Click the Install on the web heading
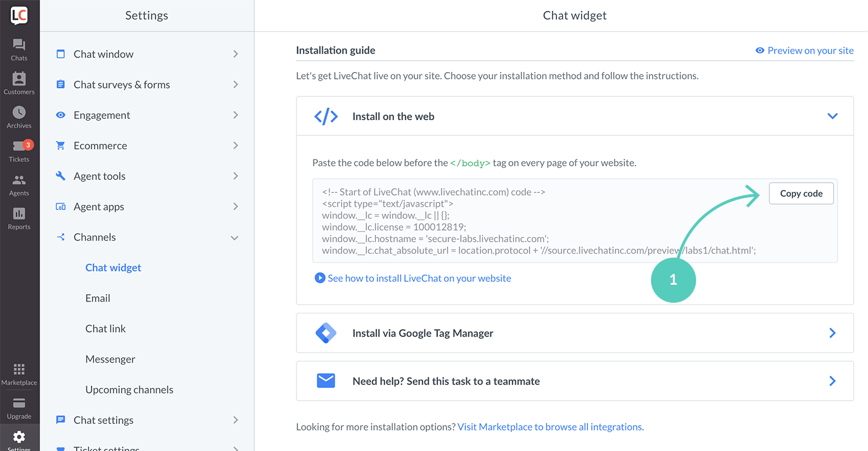Screen dimensions: 868x451 pos(393,116)
